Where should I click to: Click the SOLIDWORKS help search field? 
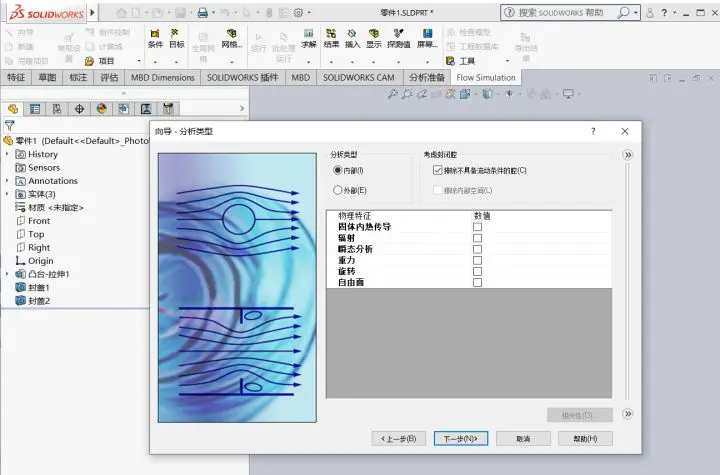point(560,13)
